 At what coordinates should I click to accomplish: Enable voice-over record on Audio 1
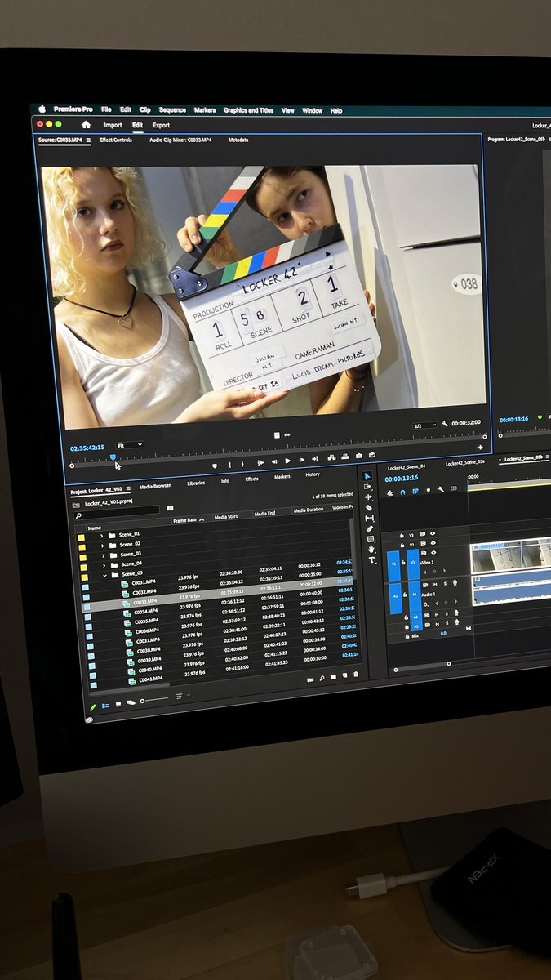pyautogui.click(x=455, y=582)
